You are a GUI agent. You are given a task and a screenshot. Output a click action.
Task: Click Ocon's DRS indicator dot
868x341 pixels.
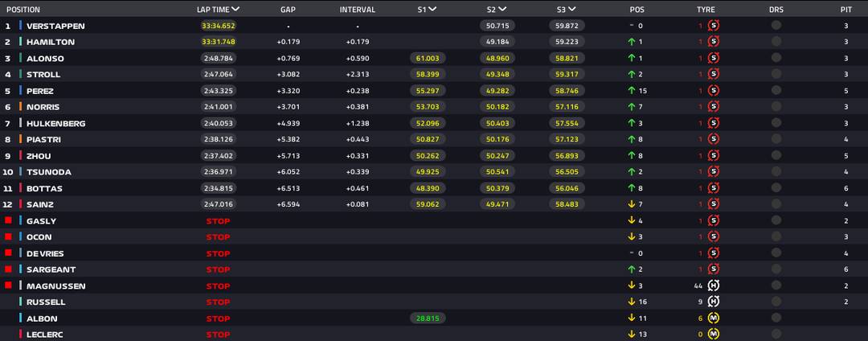click(776, 237)
